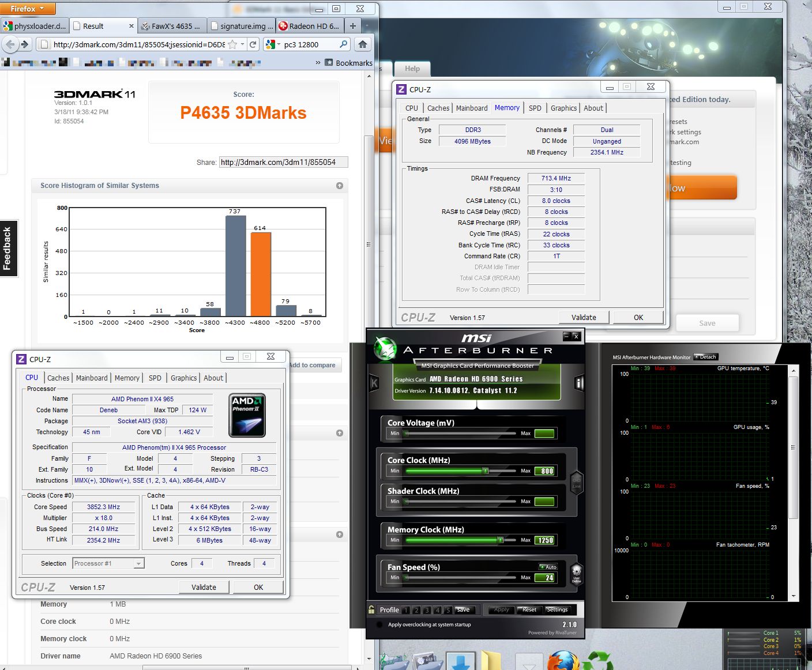Viewport: 812px width, 670px height.
Task: Toggle Auto fan speed in Afterburner
Action: click(548, 567)
